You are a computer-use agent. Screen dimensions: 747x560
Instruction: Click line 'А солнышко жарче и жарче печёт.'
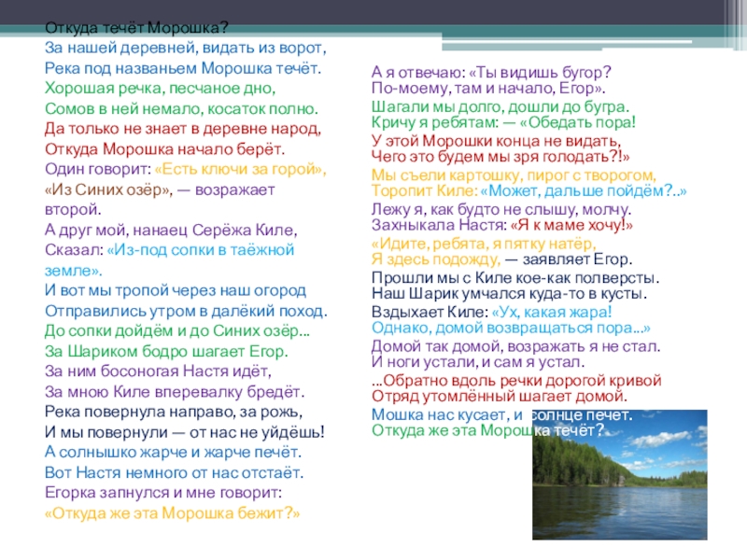click(x=174, y=453)
